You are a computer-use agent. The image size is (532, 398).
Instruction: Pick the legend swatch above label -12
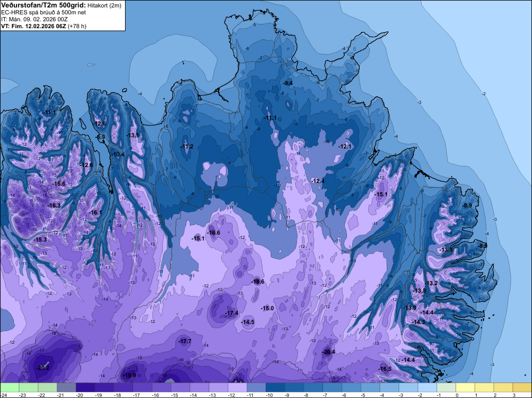(x=237, y=387)
